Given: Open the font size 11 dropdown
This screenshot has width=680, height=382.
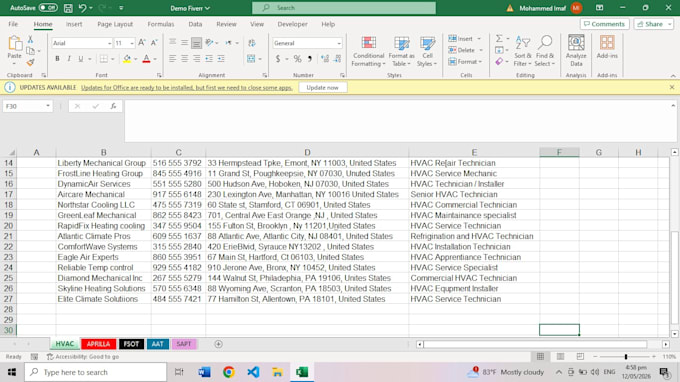Looking at the screenshot, I should [132, 43].
